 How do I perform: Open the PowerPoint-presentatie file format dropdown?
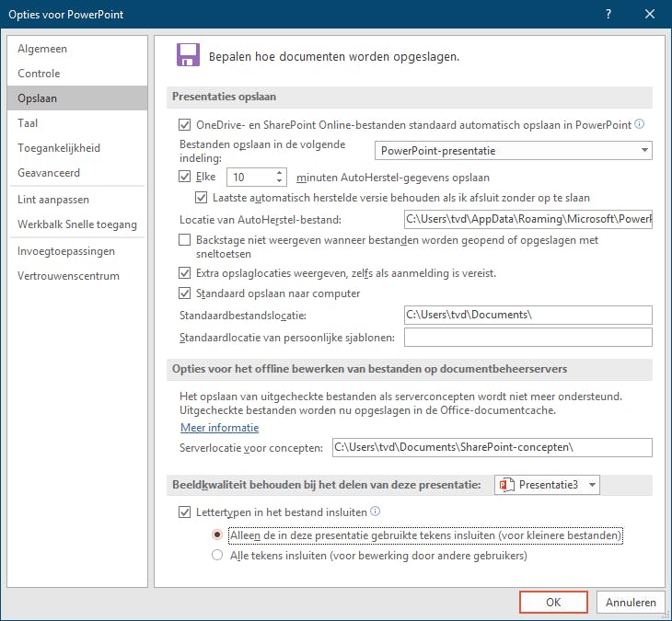coord(514,150)
